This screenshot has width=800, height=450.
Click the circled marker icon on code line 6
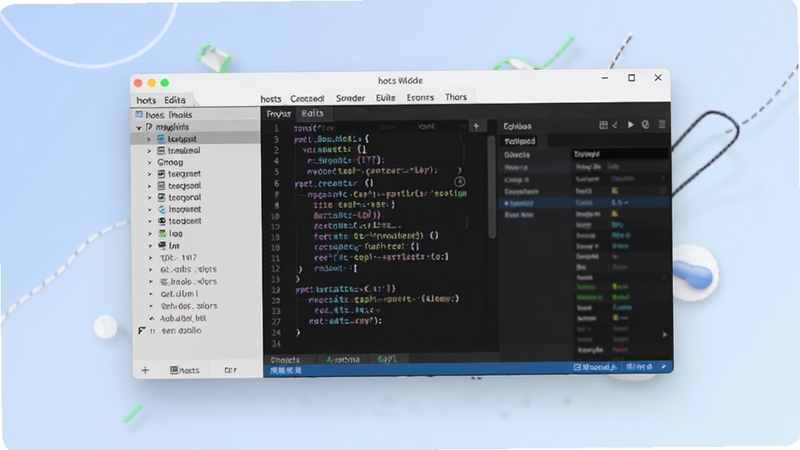point(459,182)
